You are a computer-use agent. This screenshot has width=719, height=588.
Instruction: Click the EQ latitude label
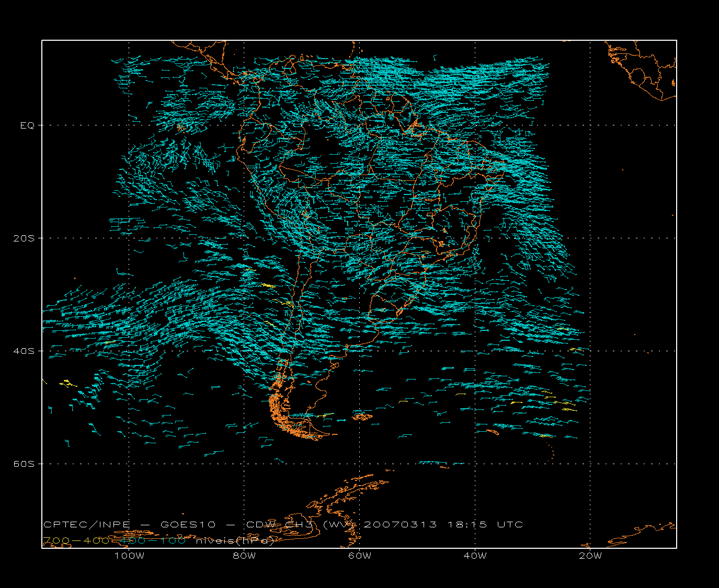(x=27, y=125)
